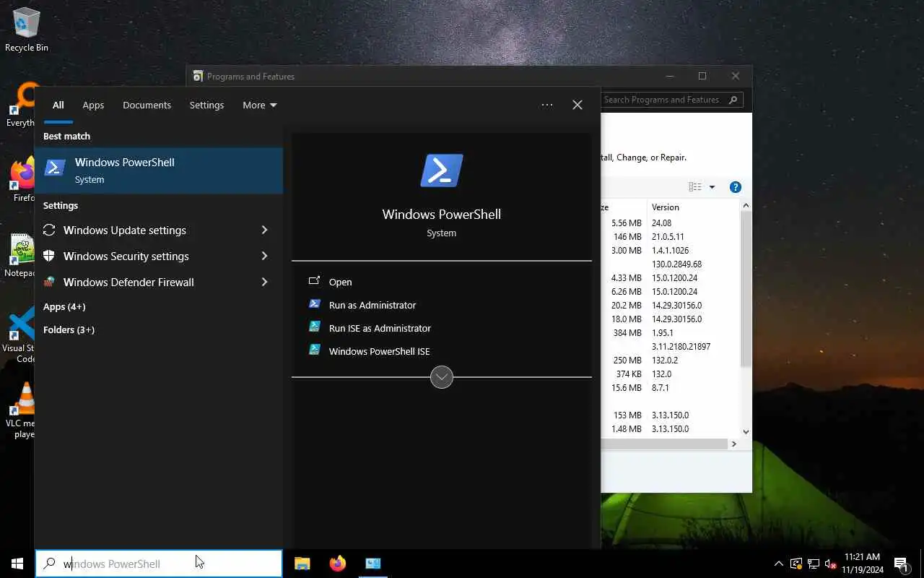Screen dimensions: 924x578
Task: Switch to the Apps search tab
Action: 93,105
